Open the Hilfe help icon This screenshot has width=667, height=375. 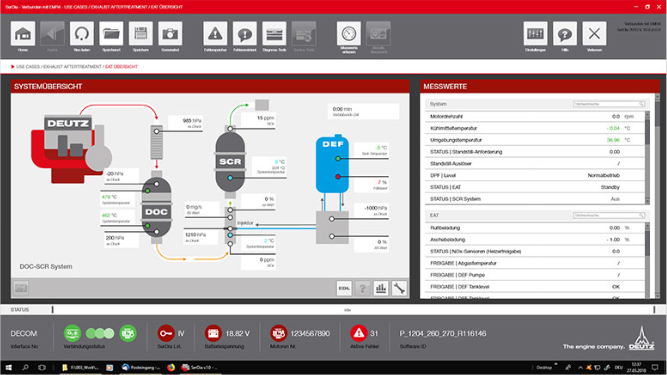564,34
